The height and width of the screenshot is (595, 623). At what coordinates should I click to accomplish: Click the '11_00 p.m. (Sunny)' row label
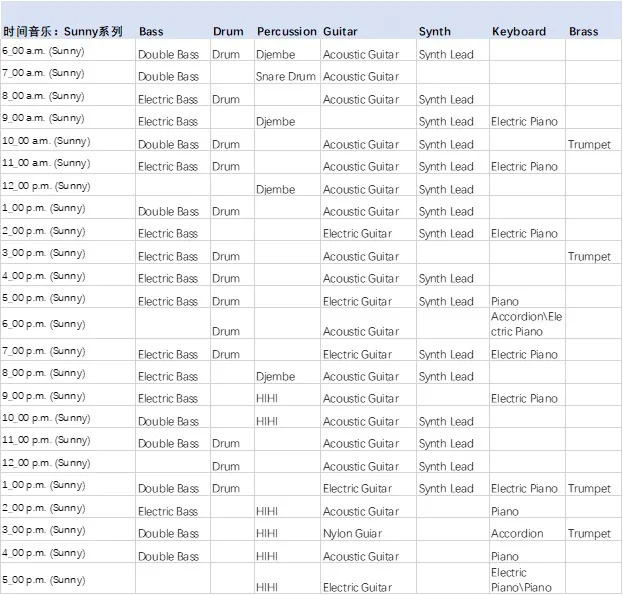[x=46, y=440]
